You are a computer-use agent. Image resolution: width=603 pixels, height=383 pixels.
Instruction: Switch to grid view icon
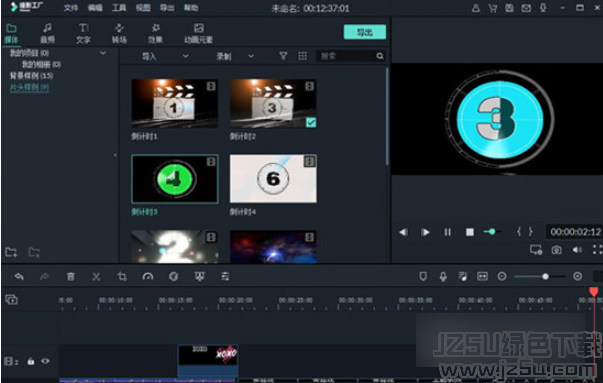tap(303, 56)
